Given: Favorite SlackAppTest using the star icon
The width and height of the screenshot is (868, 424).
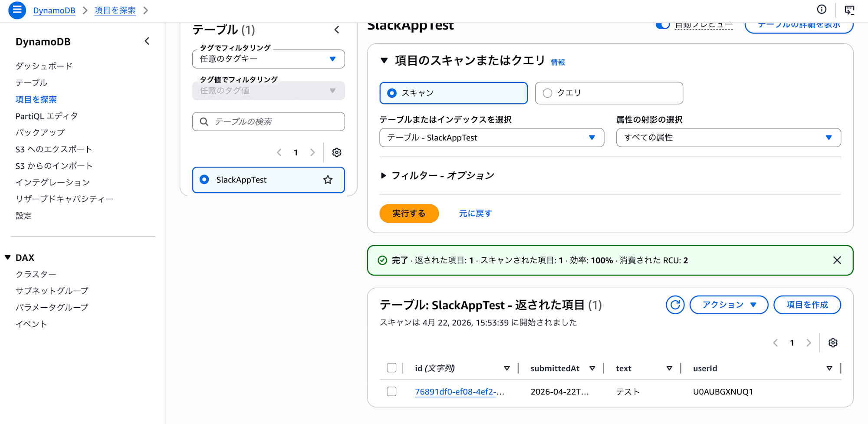Looking at the screenshot, I should click(x=328, y=180).
